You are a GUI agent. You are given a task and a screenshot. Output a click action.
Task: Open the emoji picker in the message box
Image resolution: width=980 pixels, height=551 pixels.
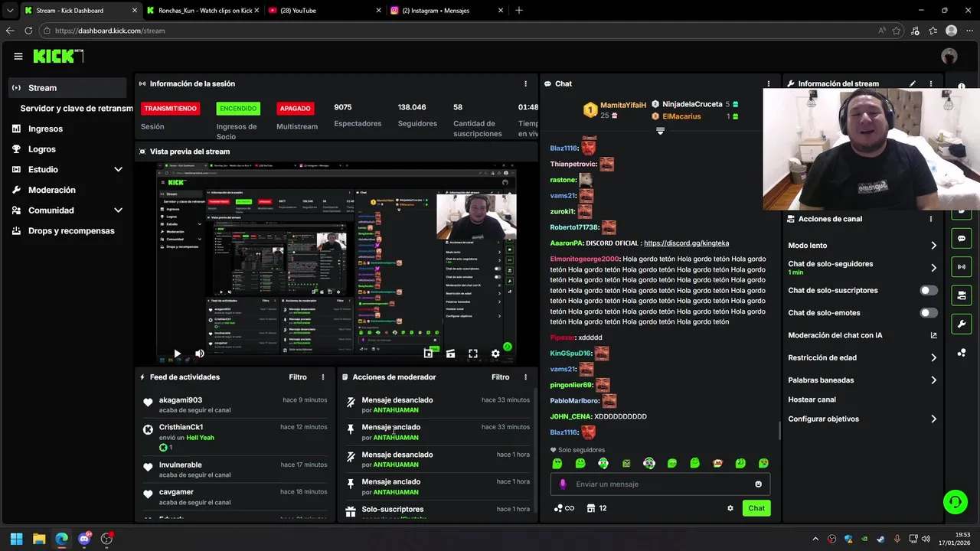click(759, 484)
